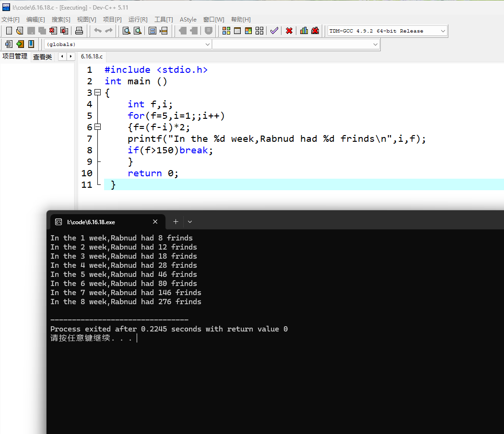Switch to the 项目管理 sidebar tab

pos(15,57)
